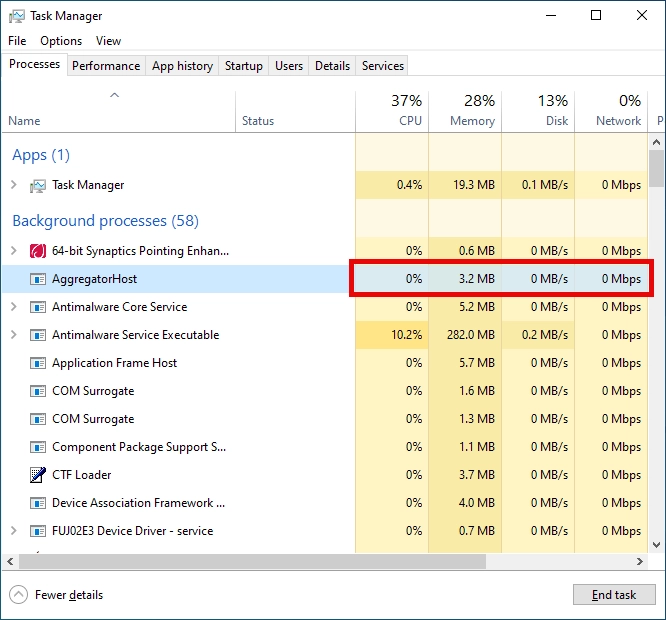Click the Fewer details circle arrow icon
Screen dimensions: 666x620
pyautogui.click(x=18, y=595)
